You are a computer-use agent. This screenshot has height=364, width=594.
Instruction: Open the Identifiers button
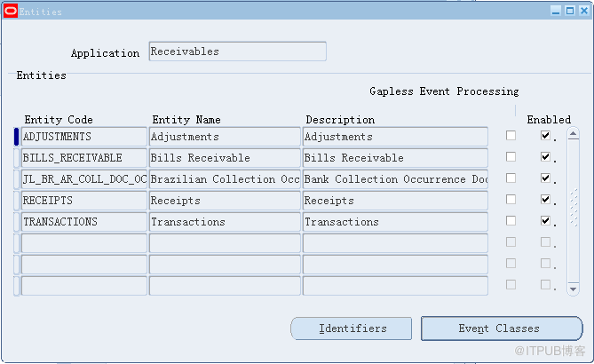click(352, 328)
